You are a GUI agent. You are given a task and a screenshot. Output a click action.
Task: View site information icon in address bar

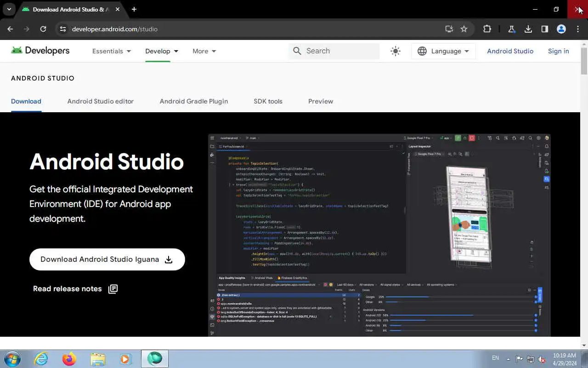(x=63, y=29)
